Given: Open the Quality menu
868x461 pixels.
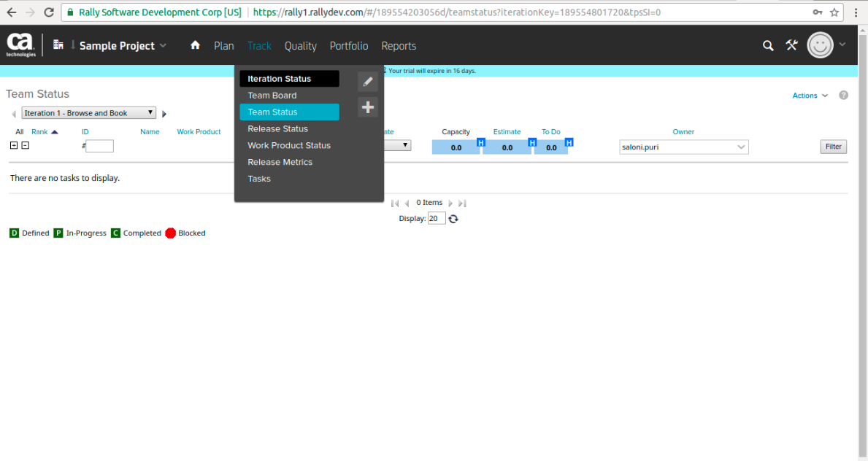Looking at the screenshot, I should click(301, 46).
